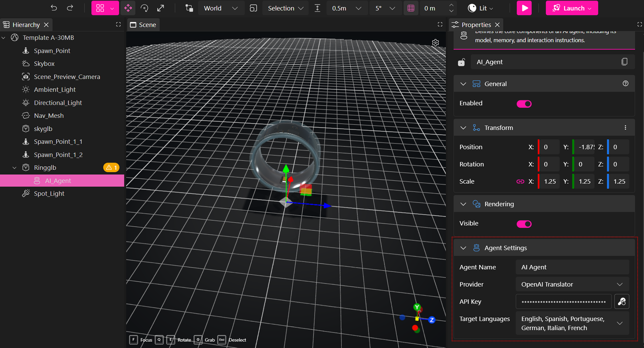
Task: Click the Undo icon
Action: tap(54, 8)
